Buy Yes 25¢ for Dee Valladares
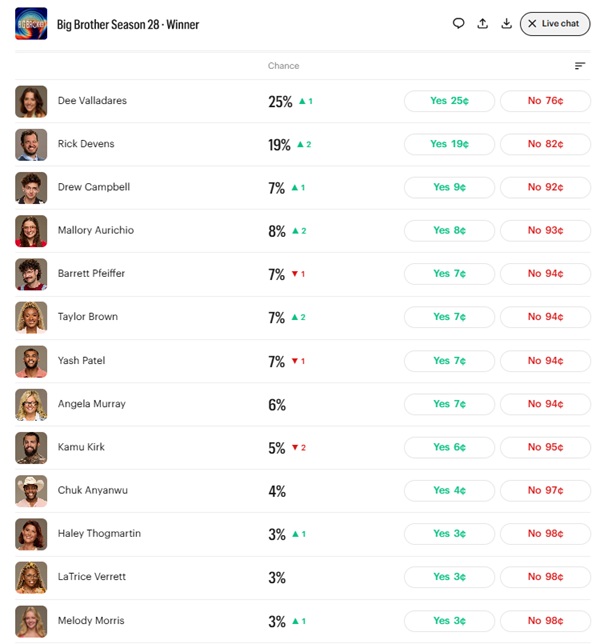Viewport: 596px width, 644px height. pyautogui.click(x=449, y=101)
